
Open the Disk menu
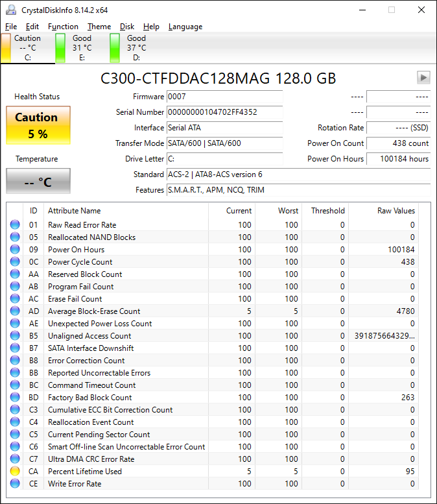pos(127,27)
